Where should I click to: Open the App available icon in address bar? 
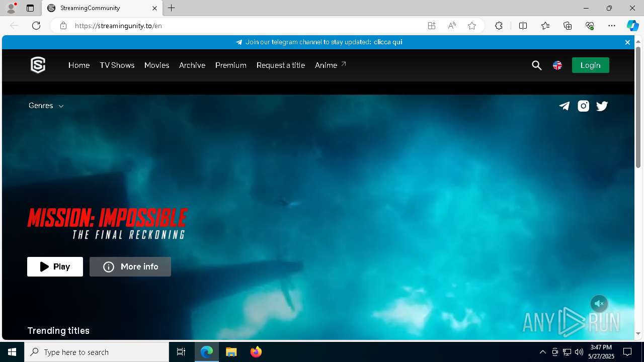point(432,26)
